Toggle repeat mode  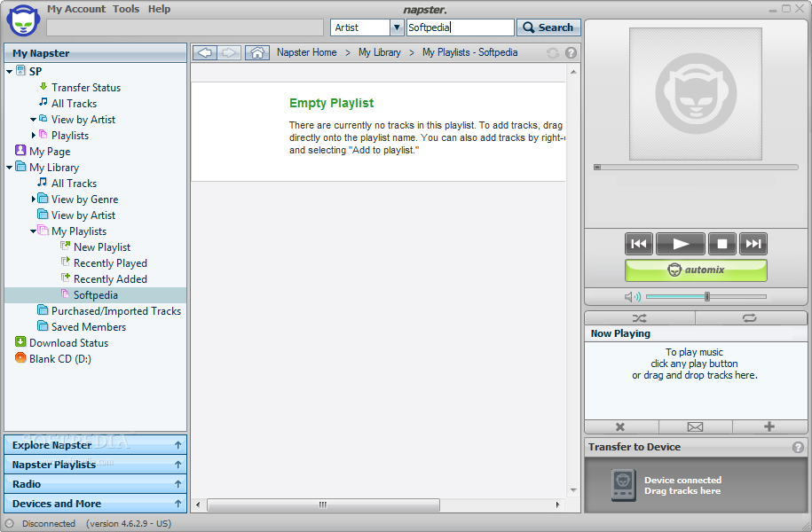749,318
